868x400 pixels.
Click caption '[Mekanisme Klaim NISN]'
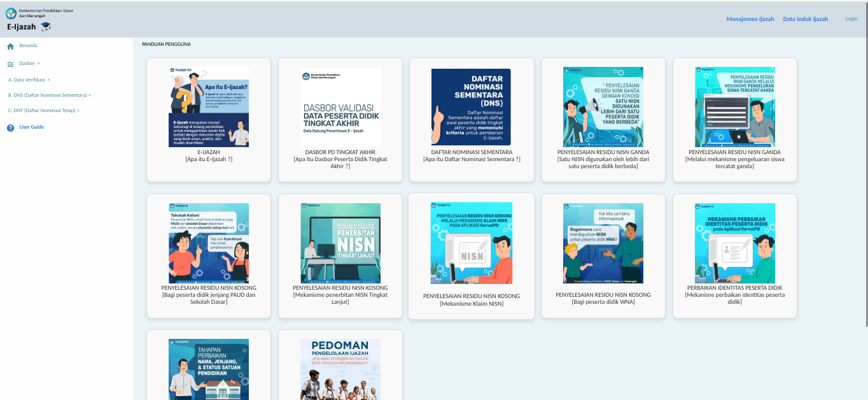tap(472, 304)
